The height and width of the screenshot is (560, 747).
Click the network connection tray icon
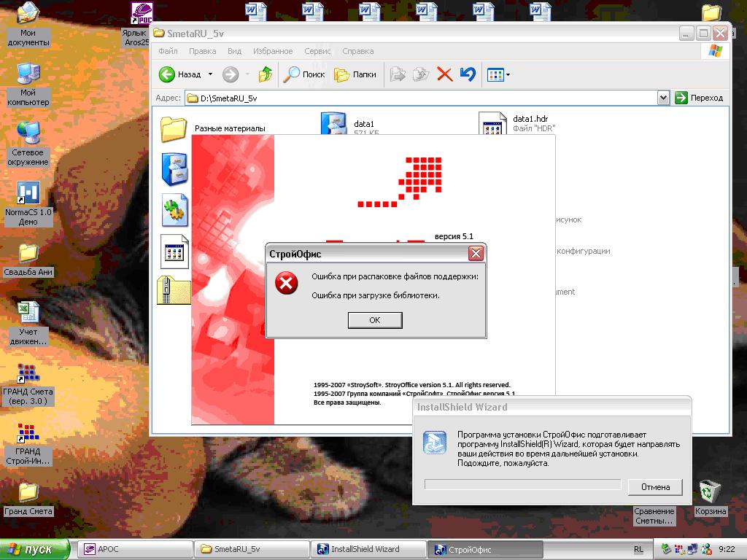(x=693, y=550)
